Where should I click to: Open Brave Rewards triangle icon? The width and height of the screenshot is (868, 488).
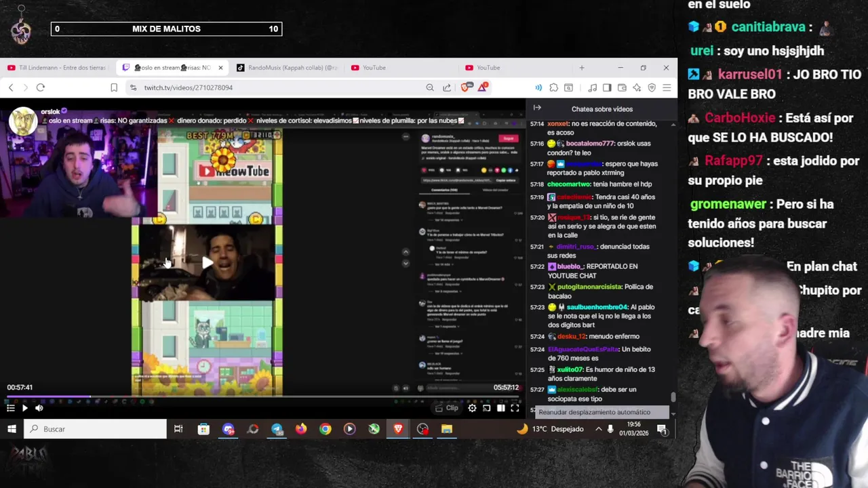coord(483,87)
